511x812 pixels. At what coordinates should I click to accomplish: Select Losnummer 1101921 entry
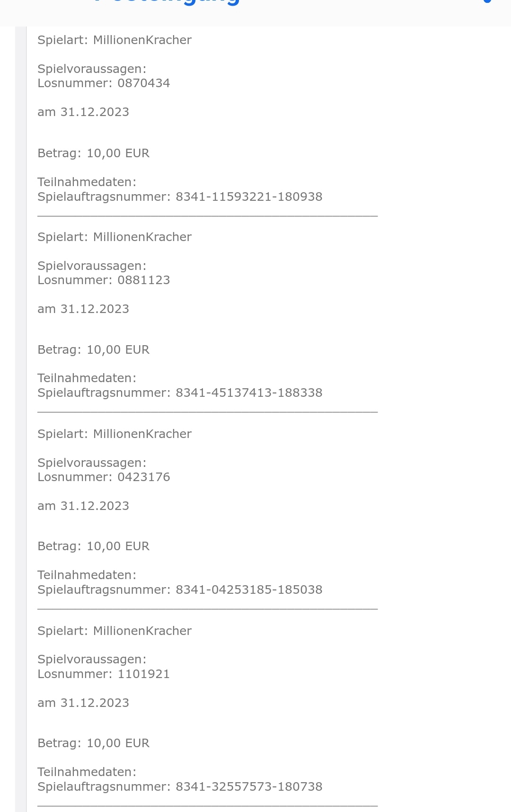pyautogui.click(x=104, y=674)
